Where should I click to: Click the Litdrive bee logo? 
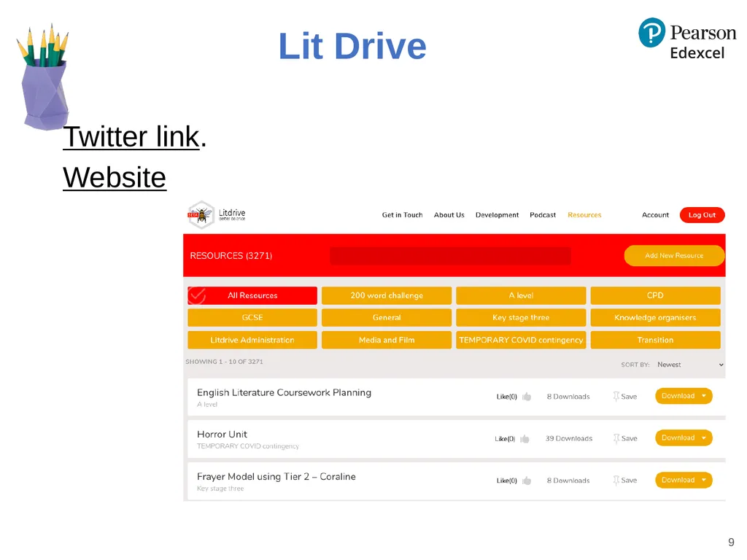pos(201,215)
